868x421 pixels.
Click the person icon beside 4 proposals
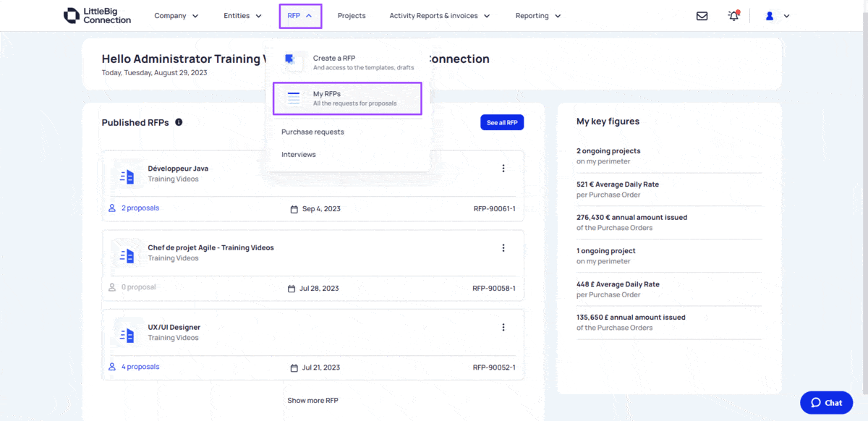112,367
